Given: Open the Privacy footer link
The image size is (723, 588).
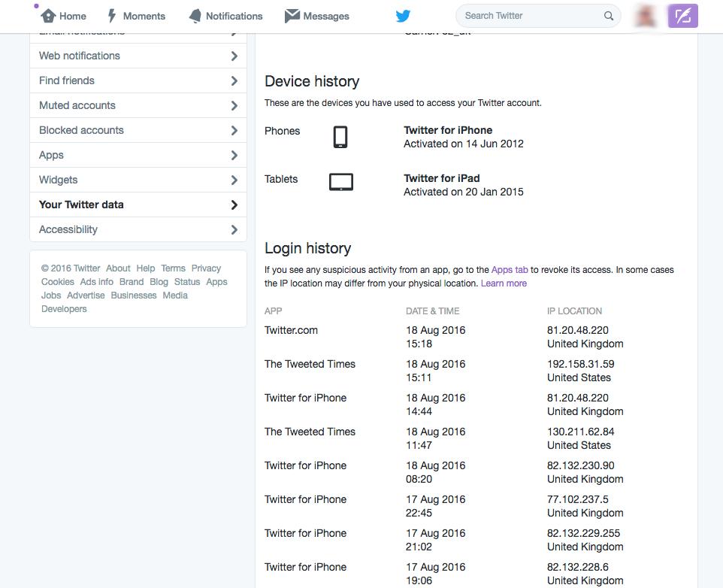Looking at the screenshot, I should [206, 268].
